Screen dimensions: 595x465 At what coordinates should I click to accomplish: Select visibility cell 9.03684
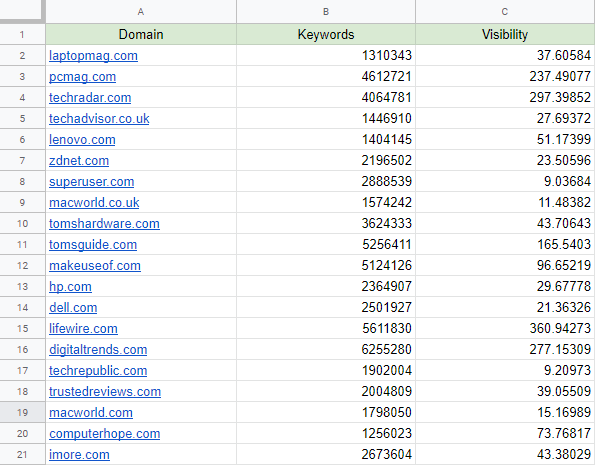tap(505, 181)
